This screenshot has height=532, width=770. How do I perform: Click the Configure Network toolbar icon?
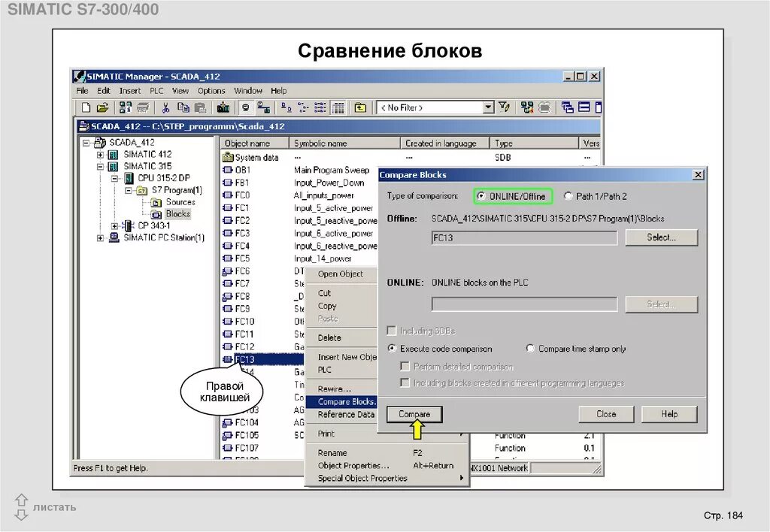coord(527,107)
